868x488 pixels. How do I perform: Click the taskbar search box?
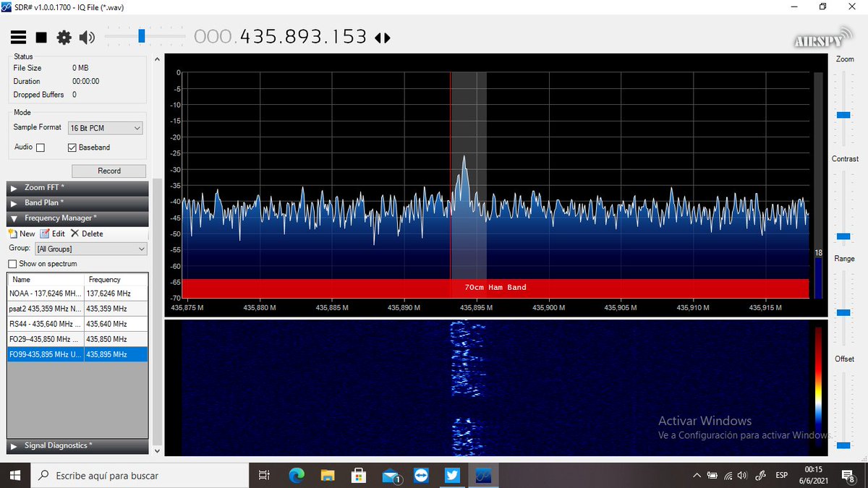(x=140, y=476)
